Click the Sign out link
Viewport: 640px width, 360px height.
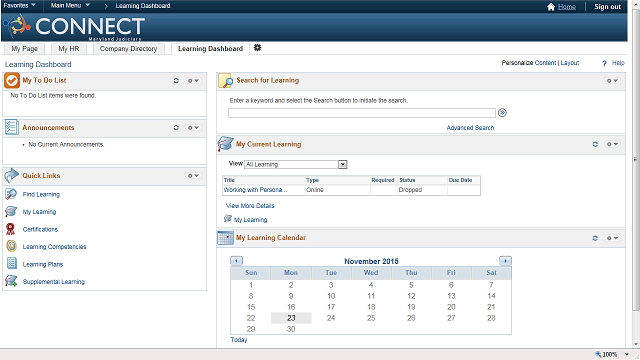pos(607,7)
